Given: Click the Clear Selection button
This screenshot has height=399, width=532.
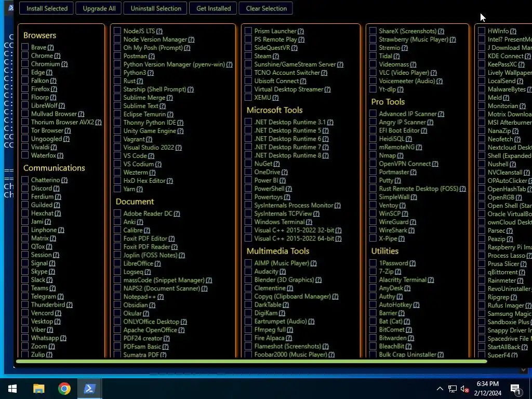Looking at the screenshot, I should point(266,8).
